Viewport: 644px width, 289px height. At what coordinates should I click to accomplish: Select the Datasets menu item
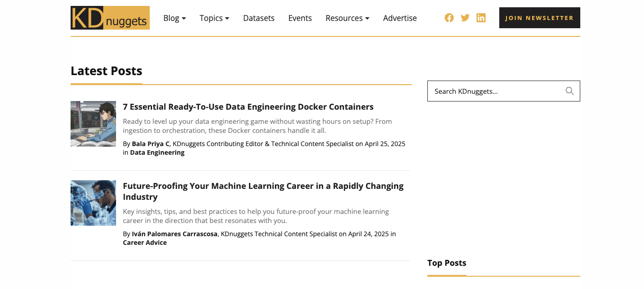click(x=259, y=18)
